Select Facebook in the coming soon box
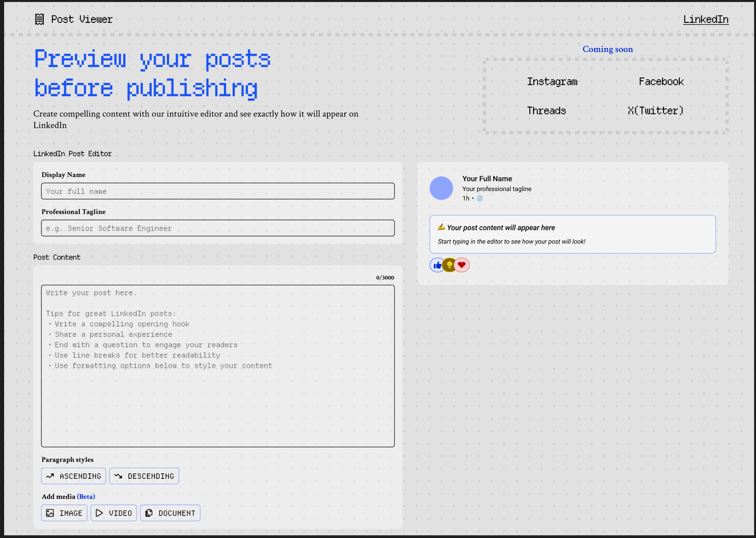The width and height of the screenshot is (756, 538). coord(661,82)
